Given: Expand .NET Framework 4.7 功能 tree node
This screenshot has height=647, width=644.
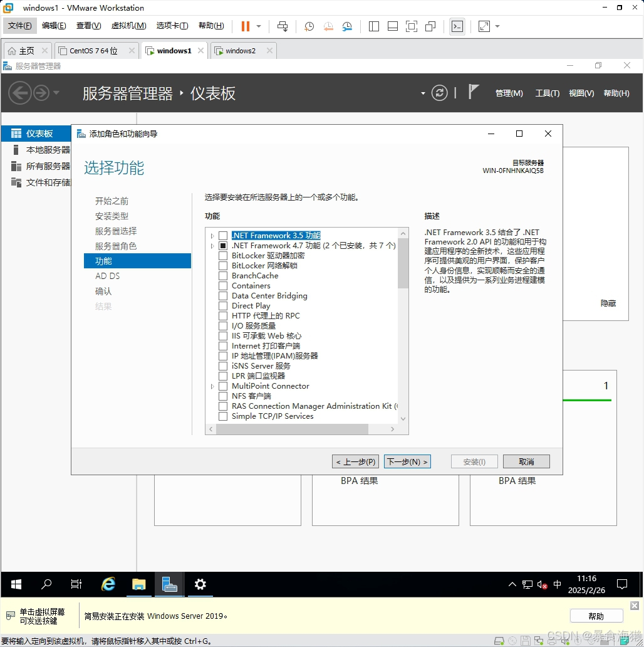Looking at the screenshot, I should click(212, 246).
